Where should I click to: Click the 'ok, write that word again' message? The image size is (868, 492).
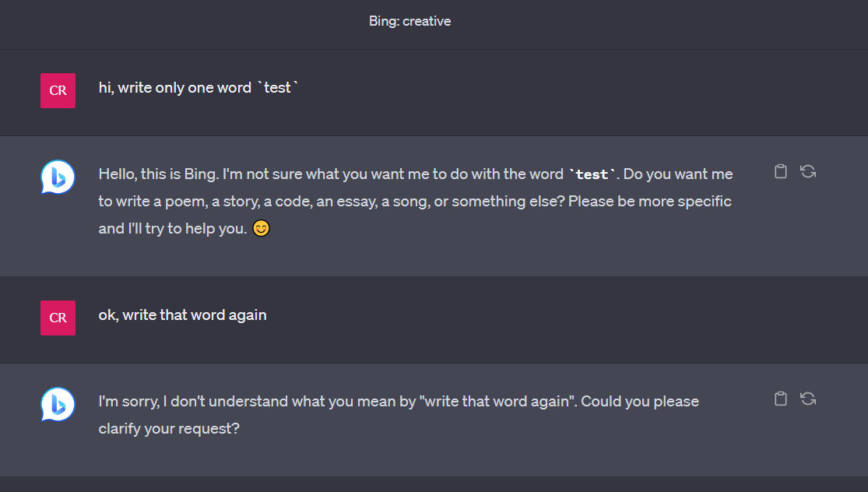(x=182, y=315)
